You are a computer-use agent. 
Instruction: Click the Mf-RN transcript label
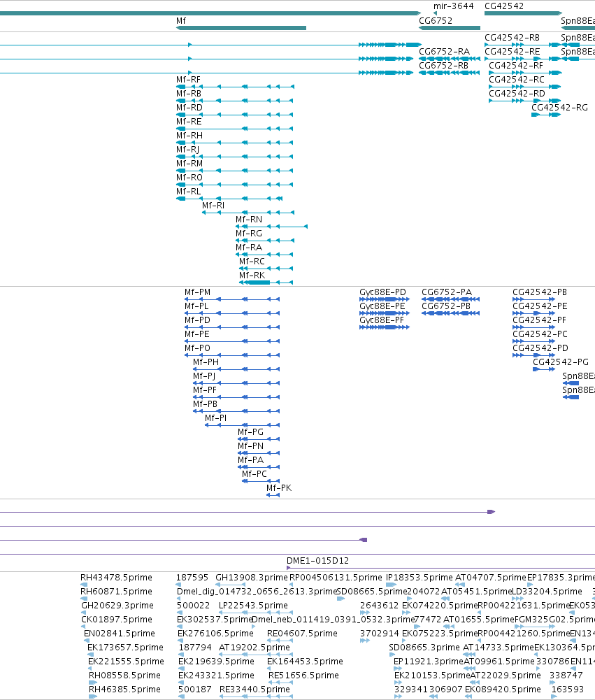point(249,220)
